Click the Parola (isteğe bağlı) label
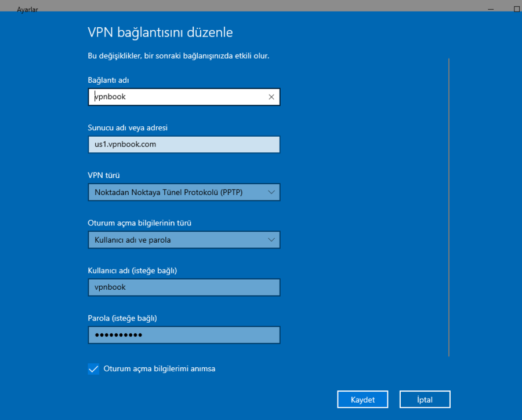Screen dimensions: 522x420 click(x=122, y=318)
